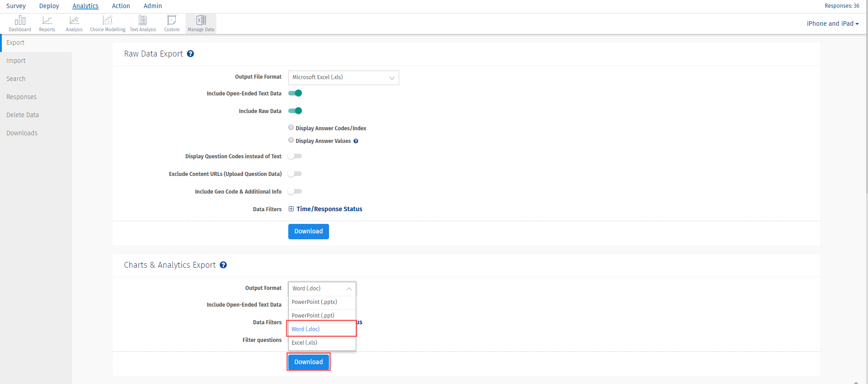Open the Admin menu

pos(153,6)
